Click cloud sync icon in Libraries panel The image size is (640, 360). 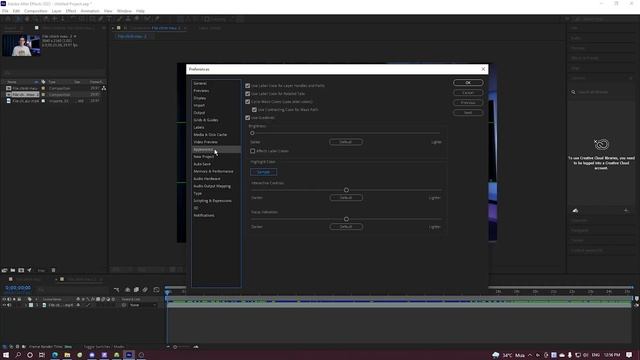(x=576, y=211)
